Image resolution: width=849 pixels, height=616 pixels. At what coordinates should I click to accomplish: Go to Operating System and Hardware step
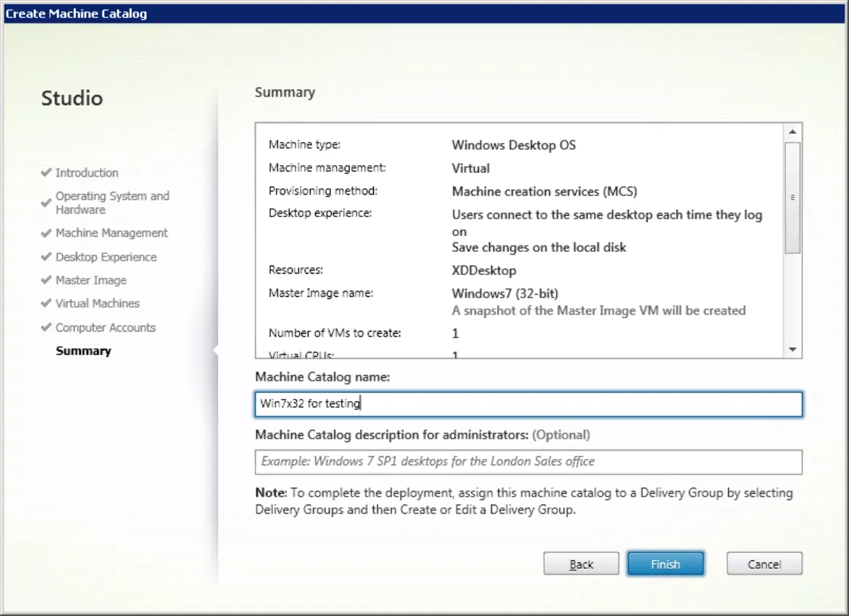coord(112,203)
